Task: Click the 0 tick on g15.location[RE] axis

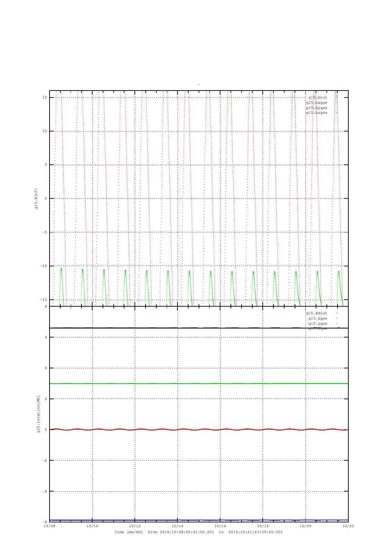Action: point(46,430)
